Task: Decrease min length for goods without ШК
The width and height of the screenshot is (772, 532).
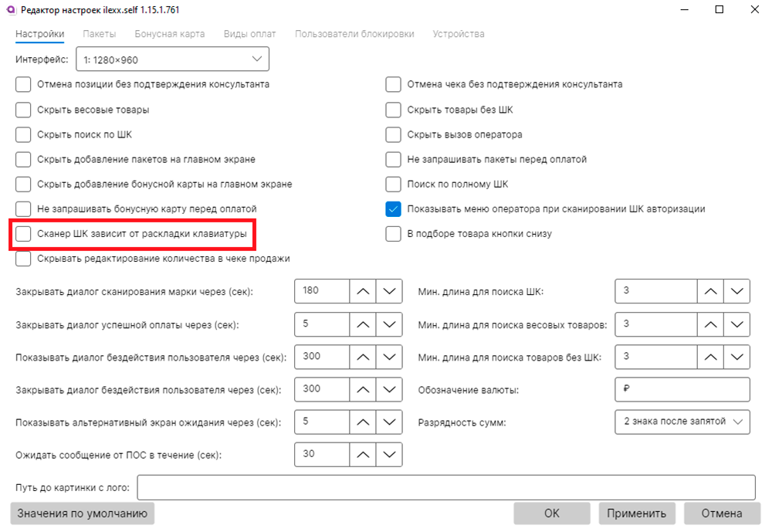Action: pyautogui.click(x=736, y=357)
